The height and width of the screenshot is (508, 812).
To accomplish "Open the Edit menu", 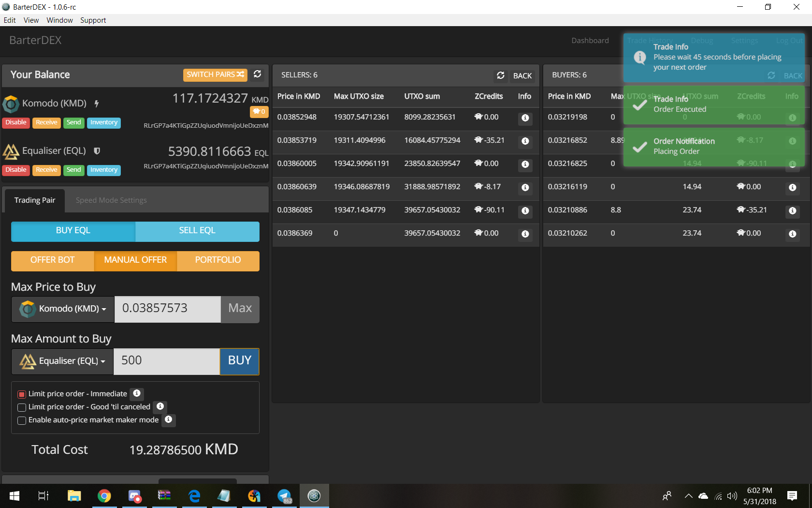I will pos(10,20).
